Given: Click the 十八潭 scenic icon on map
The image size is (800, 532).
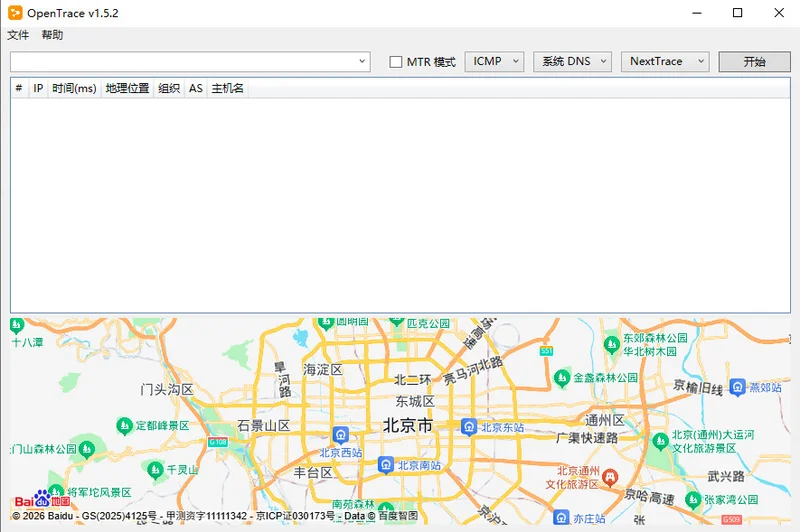Looking at the screenshot, I should click(x=17, y=324).
